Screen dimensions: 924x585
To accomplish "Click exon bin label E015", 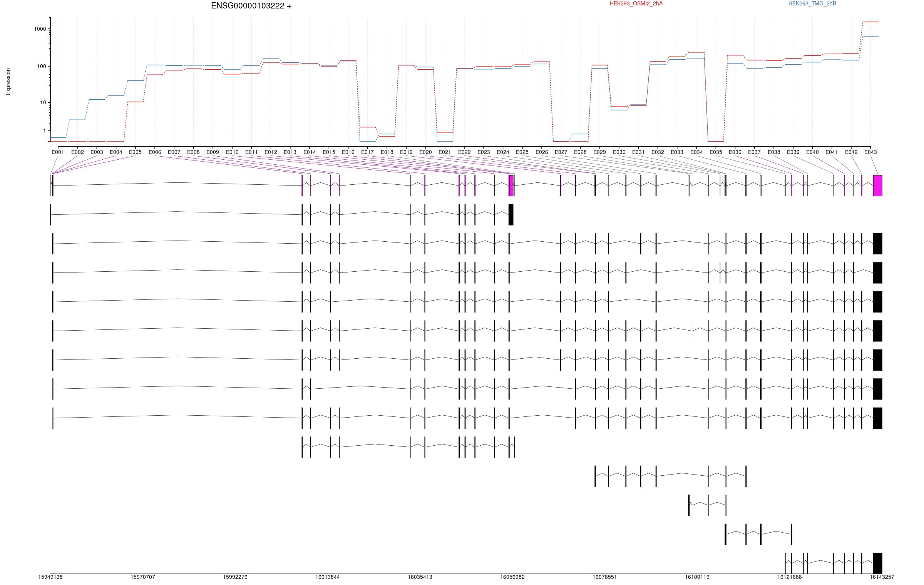I will tap(329, 152).
